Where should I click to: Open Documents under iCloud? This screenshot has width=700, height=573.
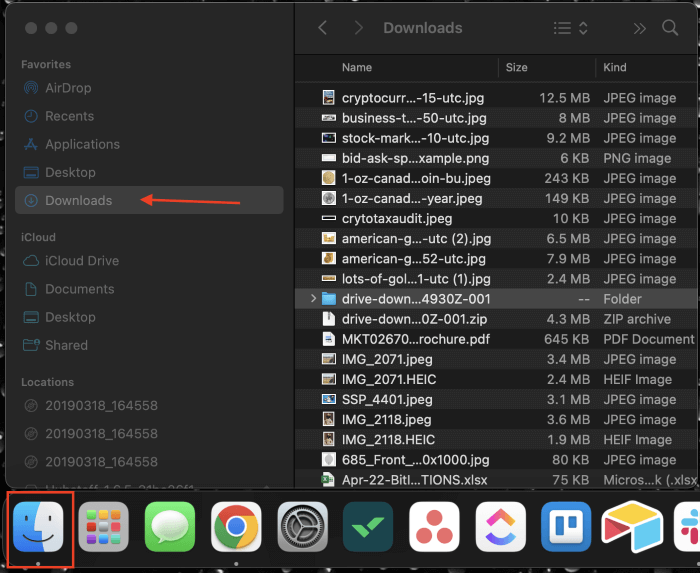click(x=149, y=289)
